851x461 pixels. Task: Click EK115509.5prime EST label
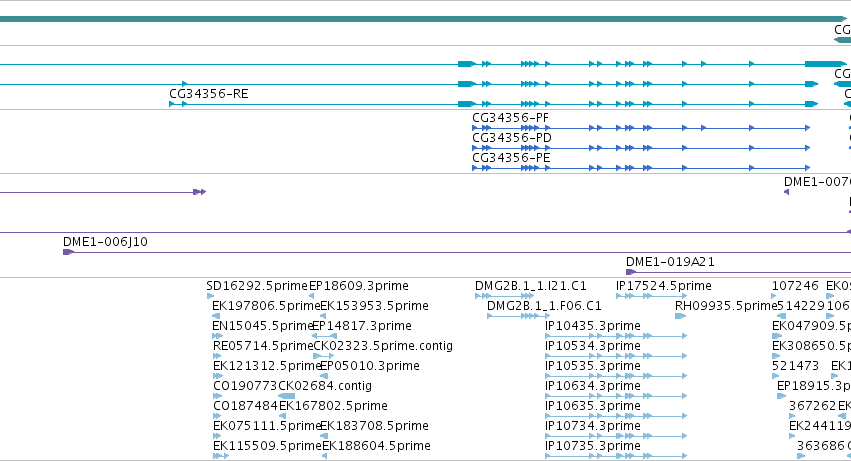point(268,446)
